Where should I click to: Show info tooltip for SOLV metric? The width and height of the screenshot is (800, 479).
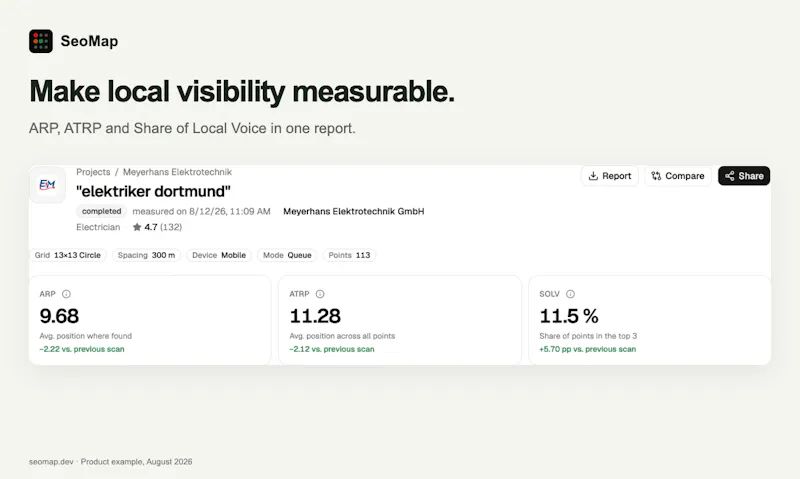570,294
